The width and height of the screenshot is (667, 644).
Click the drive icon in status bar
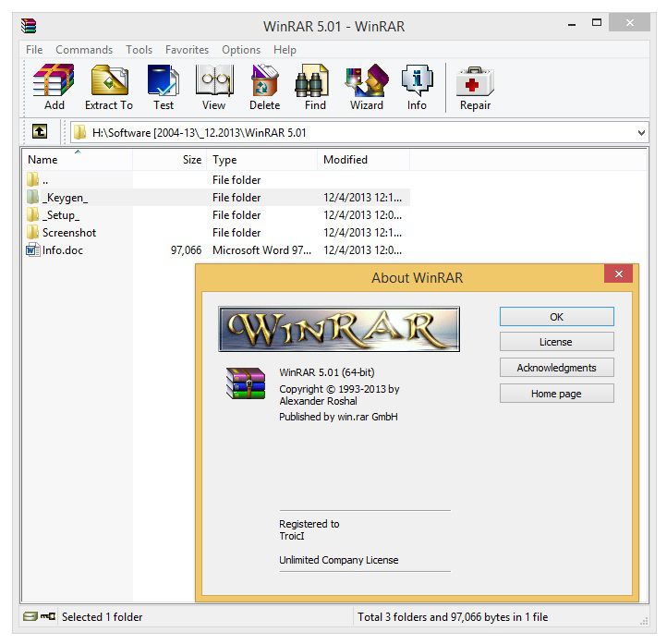click(30, 616)
